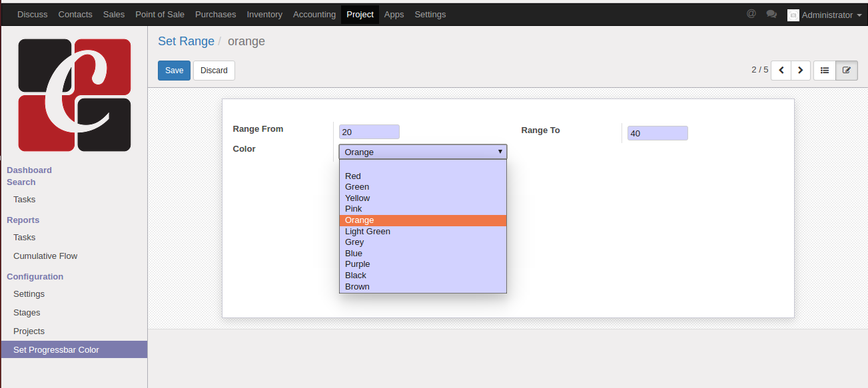Image resolution: width=868 pixels, height=388 pixels.
Task: Go to the previous record arrow
Action: 781,70
